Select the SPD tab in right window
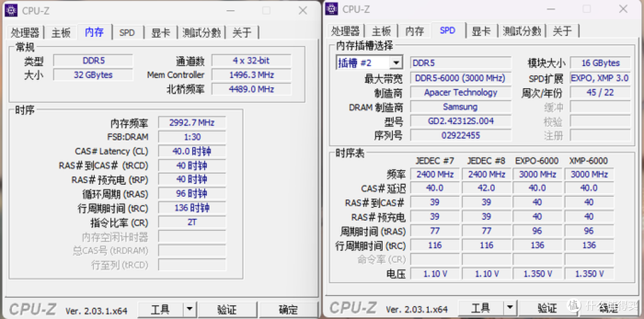 point(447,30)
